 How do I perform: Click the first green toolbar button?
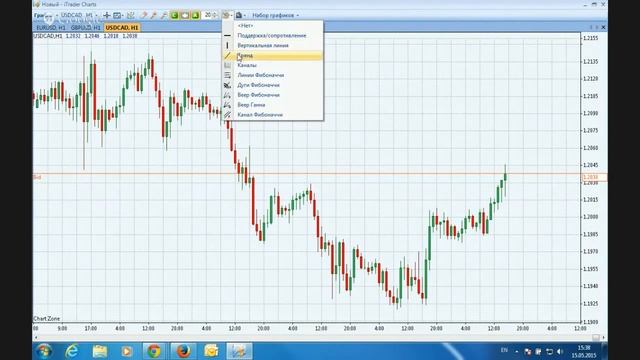(174, 16)
